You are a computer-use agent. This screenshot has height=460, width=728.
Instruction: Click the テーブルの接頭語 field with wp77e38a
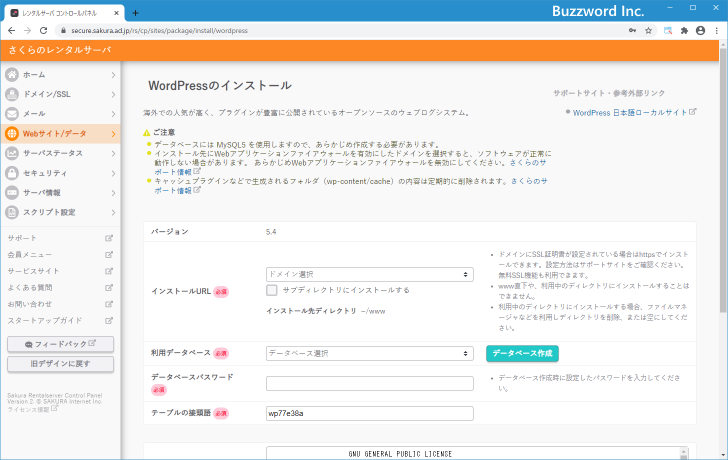coord(370,413)
